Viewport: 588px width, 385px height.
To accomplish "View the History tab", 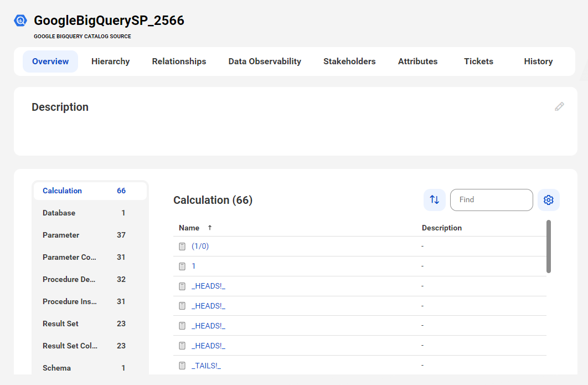I will coord(538,61).
